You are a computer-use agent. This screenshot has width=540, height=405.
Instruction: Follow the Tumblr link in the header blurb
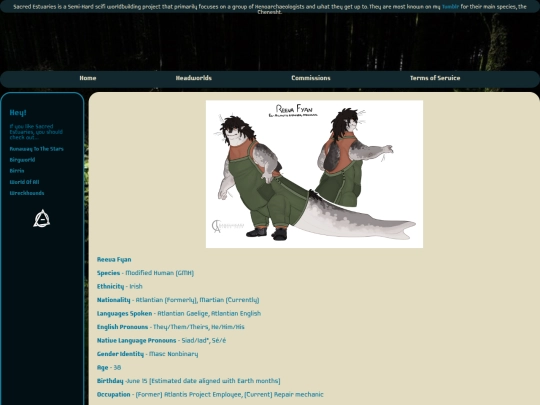pos(450,7)
